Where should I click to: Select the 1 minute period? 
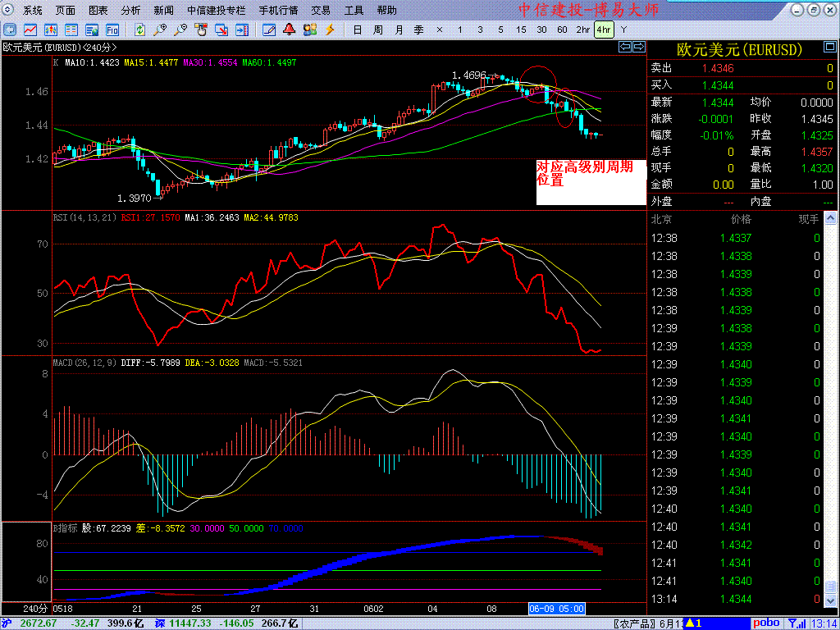click(459, 30)
